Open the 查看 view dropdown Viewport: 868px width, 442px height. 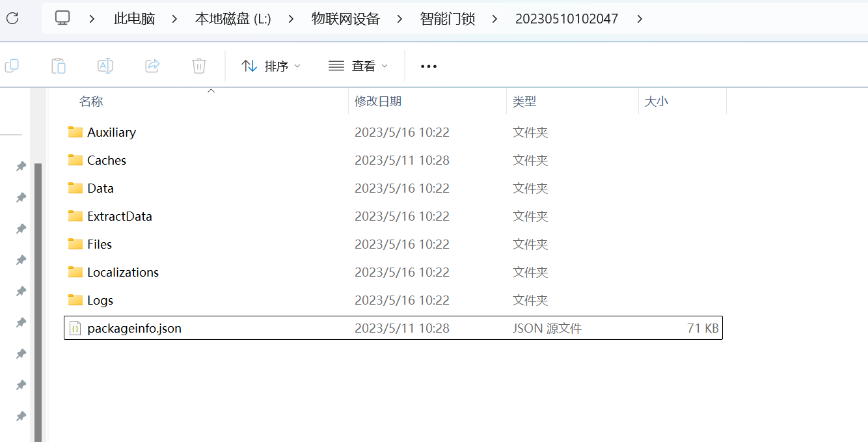click(x=358, y=66)
